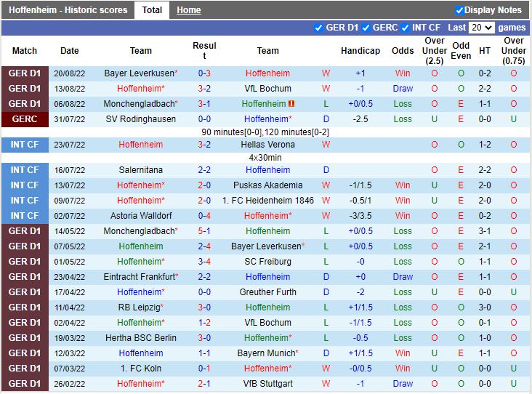
Task: Click the 2-4 score against Bayer Leverkusen
Action: (x=204, y=246)
